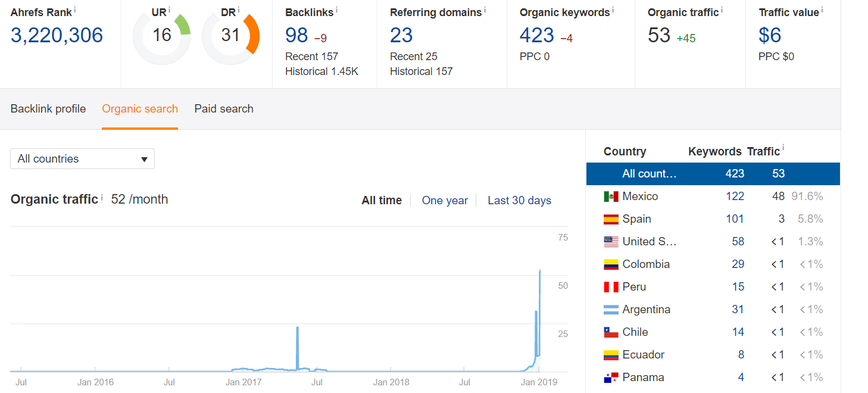Open the Ahrefs Rank 3,220,306 link
Screen dimensions: 868x393
(57, 36)
